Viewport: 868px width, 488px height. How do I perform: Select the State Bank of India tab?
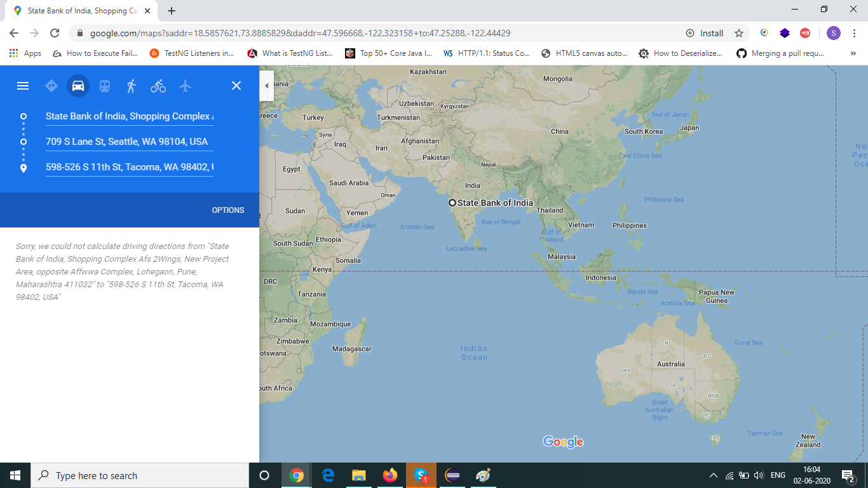point(82,11)
